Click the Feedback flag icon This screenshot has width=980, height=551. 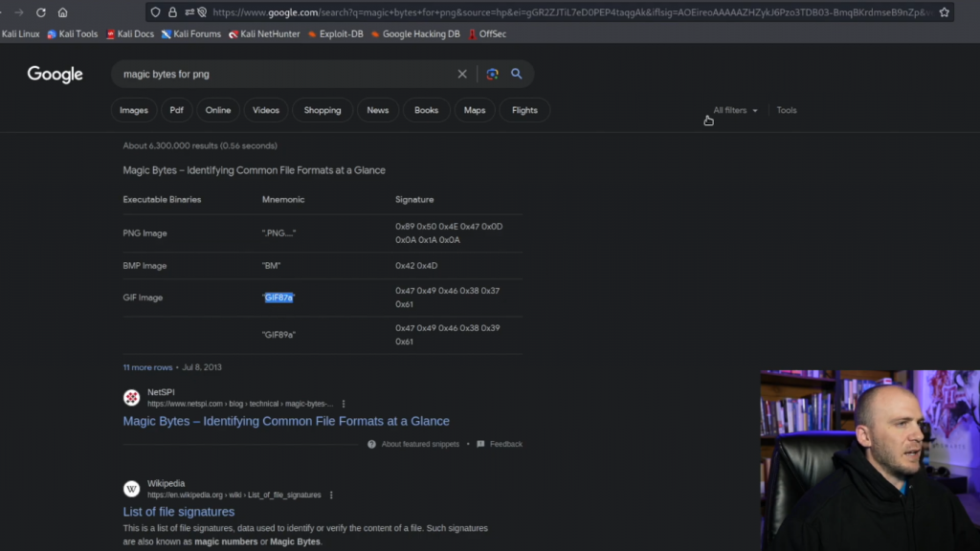pyautogui.click(x=480, y=444)
